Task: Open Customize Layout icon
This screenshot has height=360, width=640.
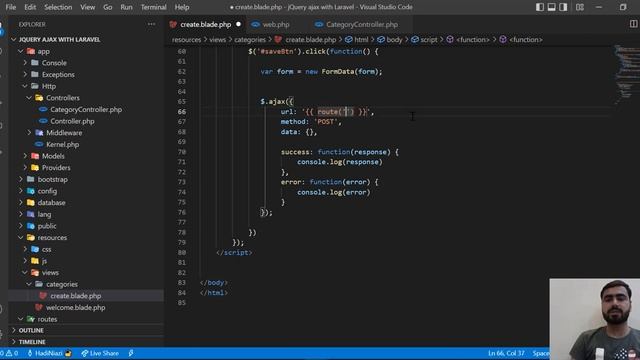Action: (x=580, y=7)
